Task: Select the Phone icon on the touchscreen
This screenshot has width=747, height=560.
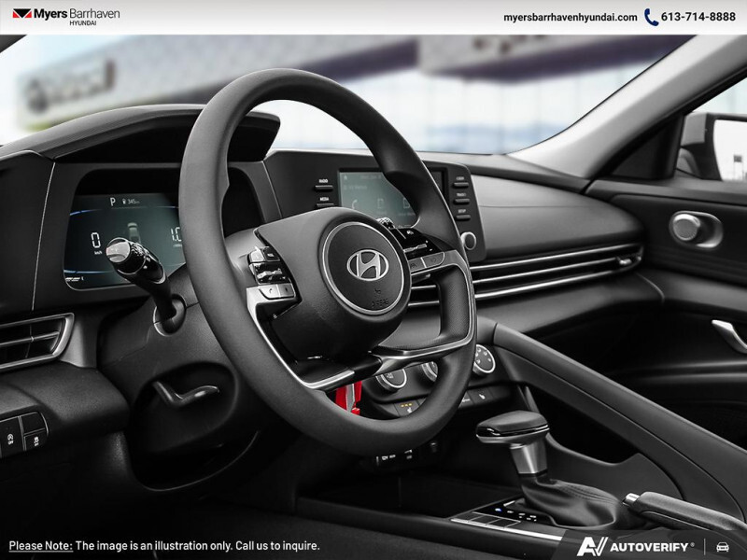Action: [x=355, y=202]
